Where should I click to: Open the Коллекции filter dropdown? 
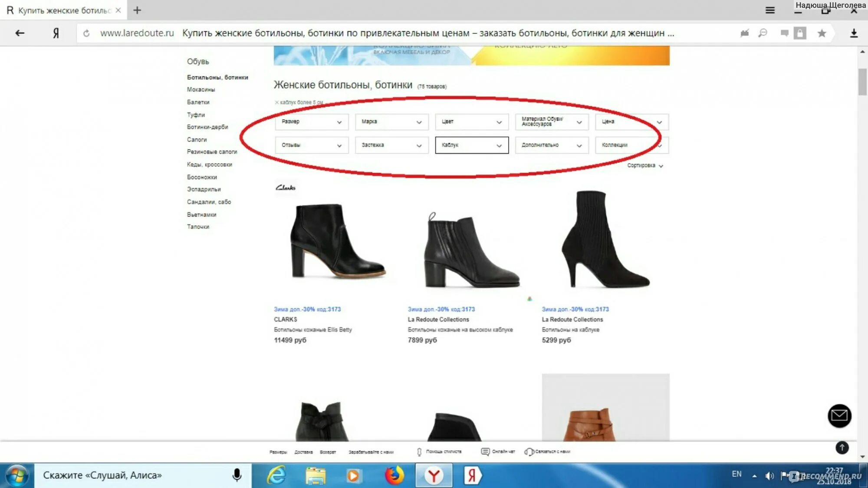[x=632, y=145]
